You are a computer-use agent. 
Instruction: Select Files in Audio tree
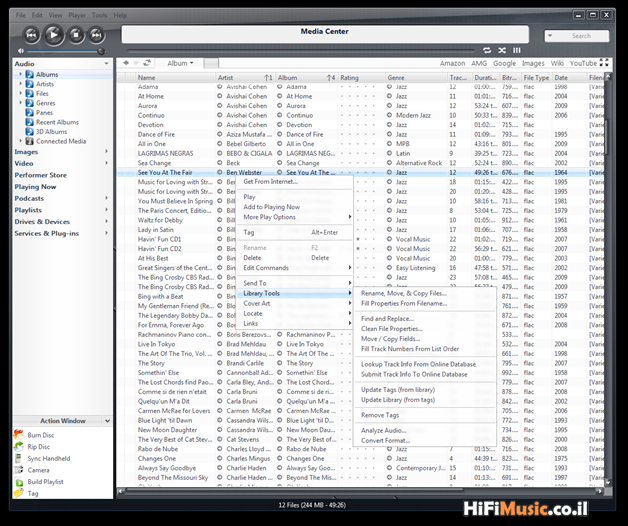pyautogui.click(x=42, y=94)
